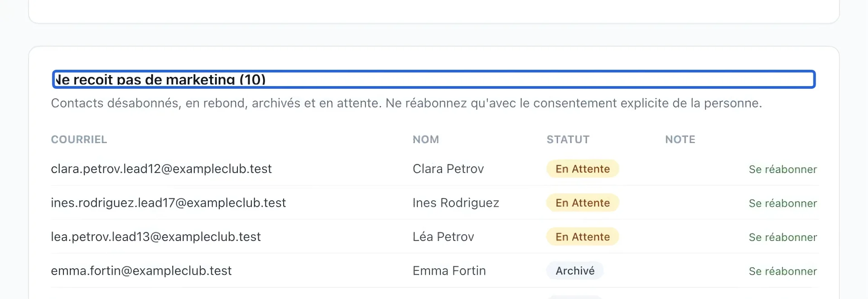Image resolution: width=868 pixels, height=299 pixels.
Task: Click En Attente badge for Léa Petrov
Action: click(583, 237)
